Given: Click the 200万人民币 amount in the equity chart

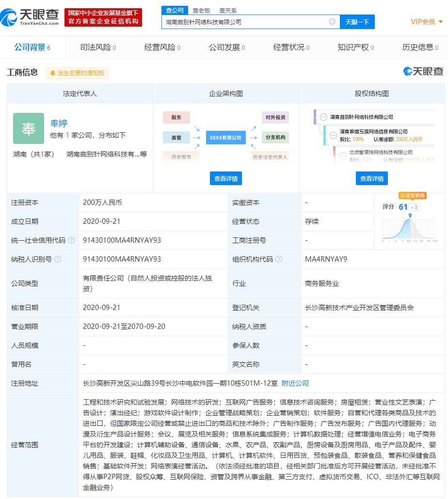Looking at the screenshot, I should [x=409, y=140].
